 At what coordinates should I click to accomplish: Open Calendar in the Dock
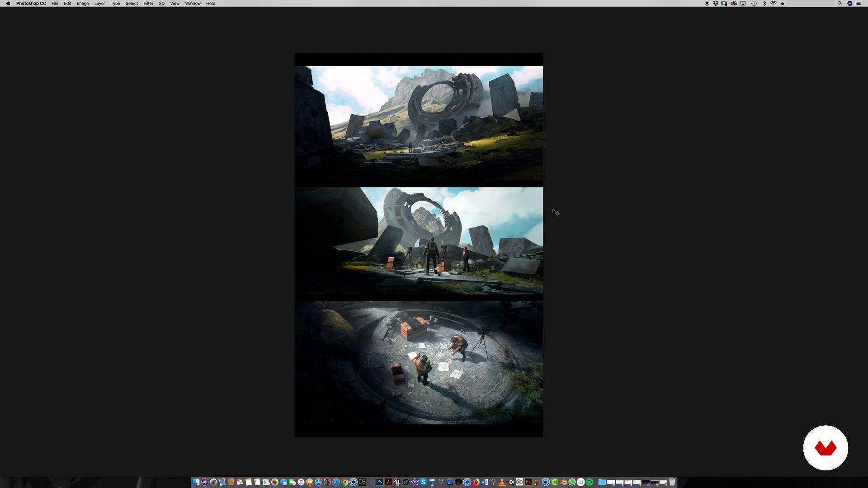pyautogui.click(x=240, y=482)
